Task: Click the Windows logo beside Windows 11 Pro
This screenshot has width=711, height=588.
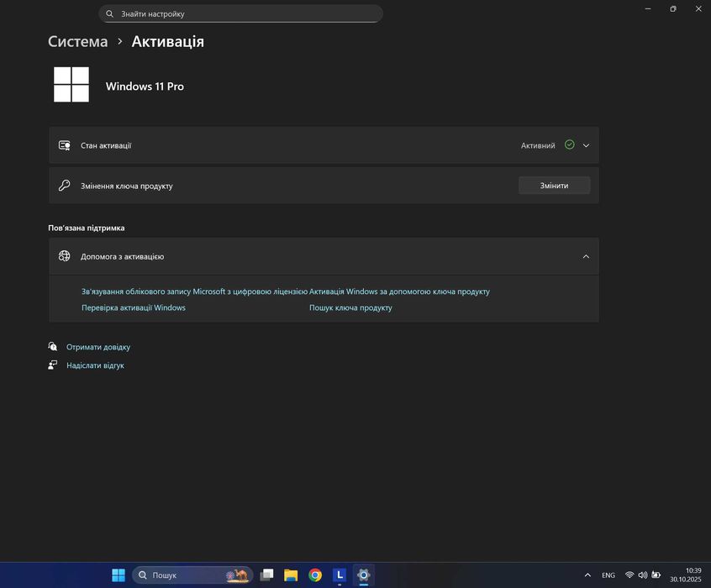Action: pyautogui.click(x=71, y=85)
